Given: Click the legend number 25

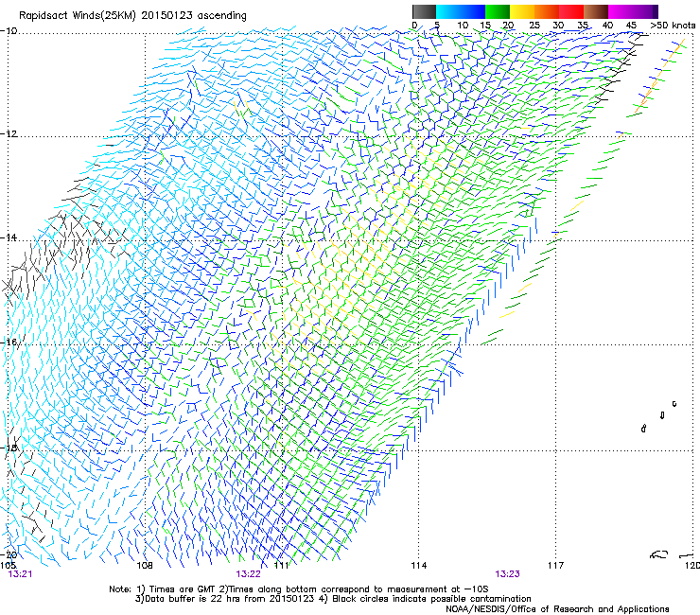Looking at the screenshot, I should (x=534, y=26).
